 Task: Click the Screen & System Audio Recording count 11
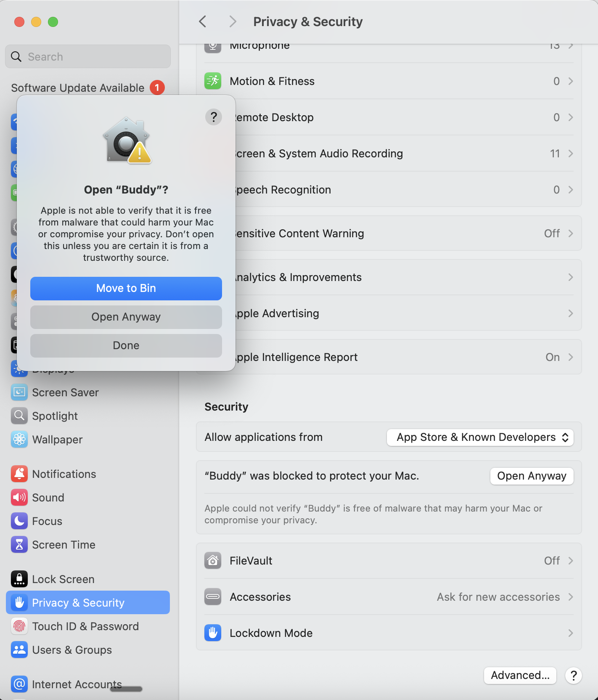click(555, 153)
